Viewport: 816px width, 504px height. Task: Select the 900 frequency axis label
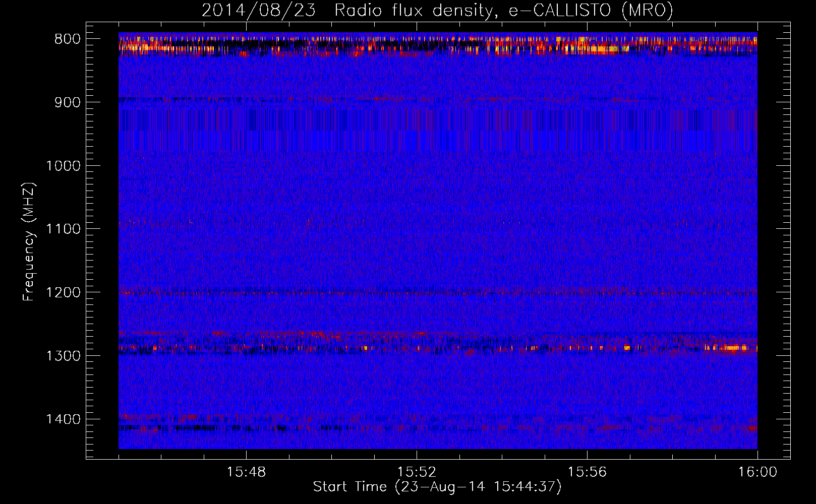[x=68, y=102]
